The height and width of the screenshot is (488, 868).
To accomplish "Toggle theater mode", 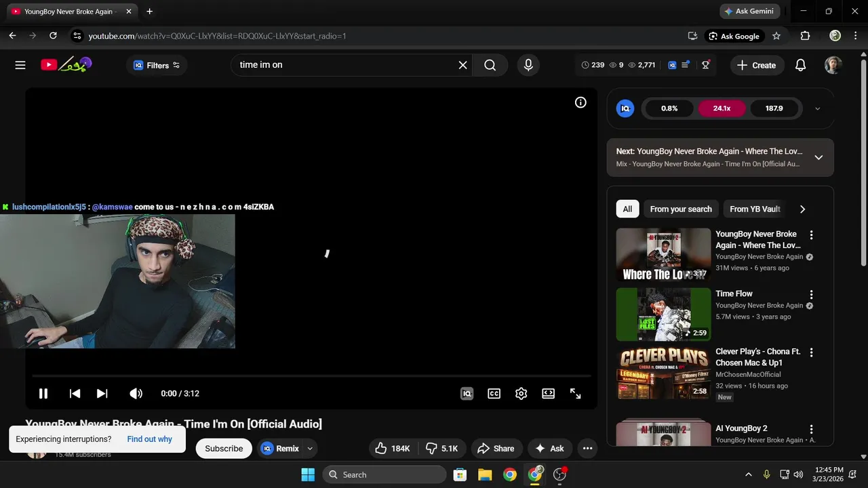I will tap(548, 393).
